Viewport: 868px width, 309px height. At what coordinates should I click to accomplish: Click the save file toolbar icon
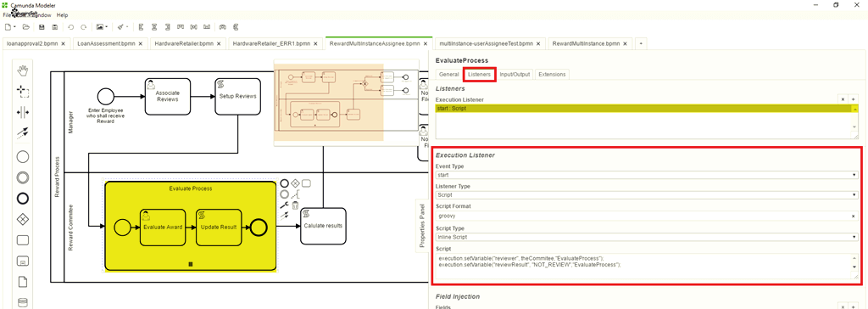coord(42,26)
